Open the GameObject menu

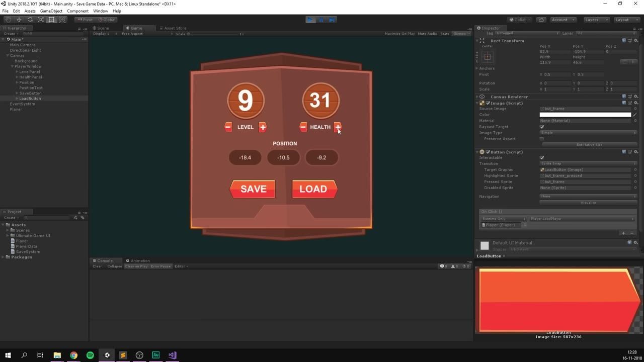51,11
